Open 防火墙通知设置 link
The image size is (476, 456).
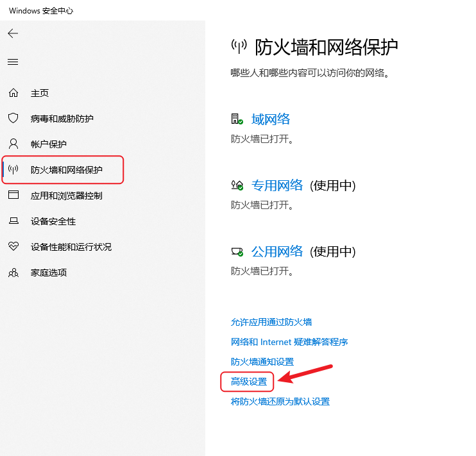[x=262, y=362]
